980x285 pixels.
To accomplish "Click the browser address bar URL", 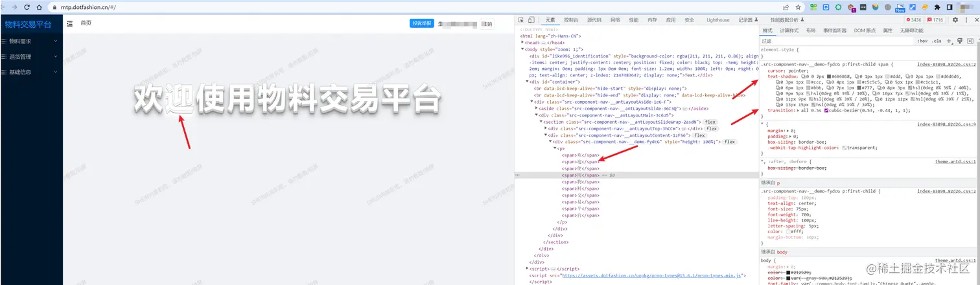I will point(84,6).
